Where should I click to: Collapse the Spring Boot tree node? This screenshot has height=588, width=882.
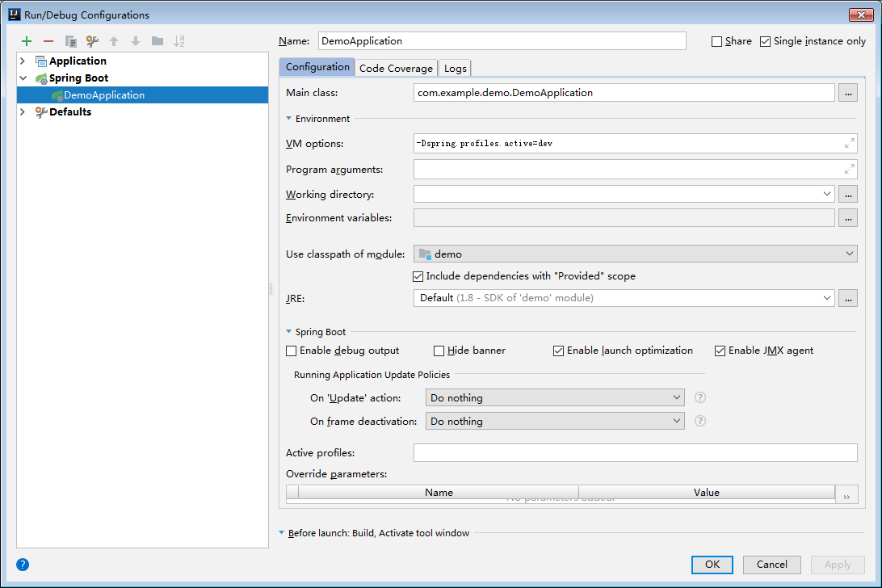click(23, 78)
